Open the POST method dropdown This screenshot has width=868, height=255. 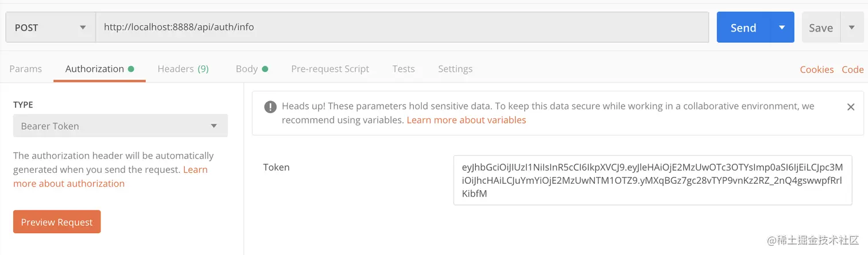(51, 28)
